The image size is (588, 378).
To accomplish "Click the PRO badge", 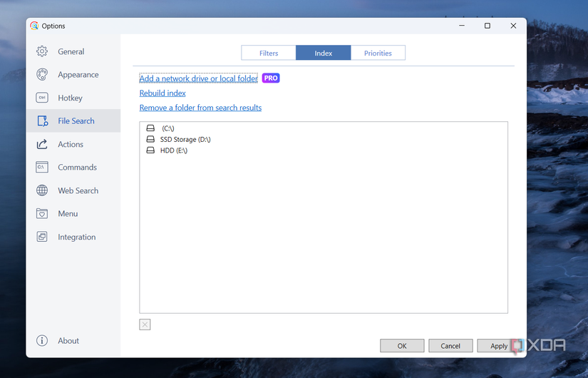I will (x=271, y=78).
